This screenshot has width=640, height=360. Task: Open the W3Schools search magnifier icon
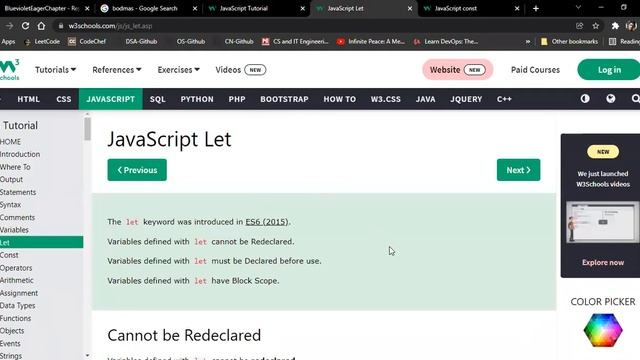[635, 99]
